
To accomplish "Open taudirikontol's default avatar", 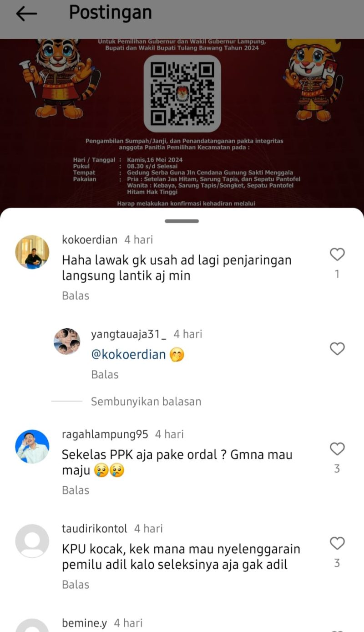I will pyautogui.click(x=32, y=541).
